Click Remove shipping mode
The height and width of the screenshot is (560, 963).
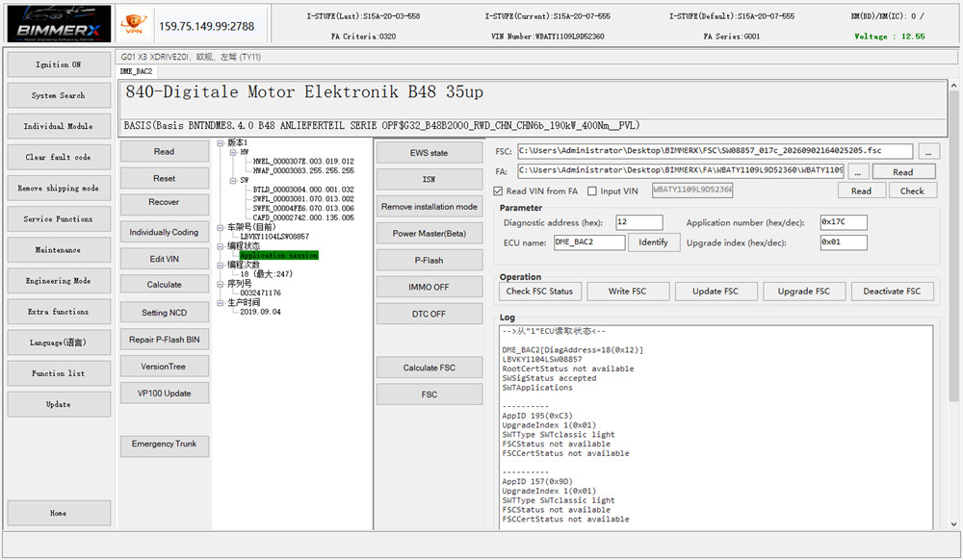click(59, 189)
